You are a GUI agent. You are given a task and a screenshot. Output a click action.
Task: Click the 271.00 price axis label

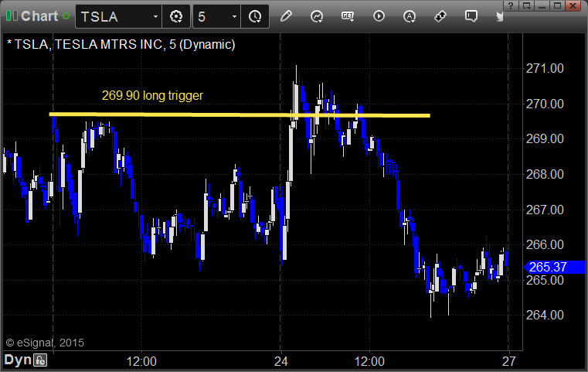click(x=545, y=68)
